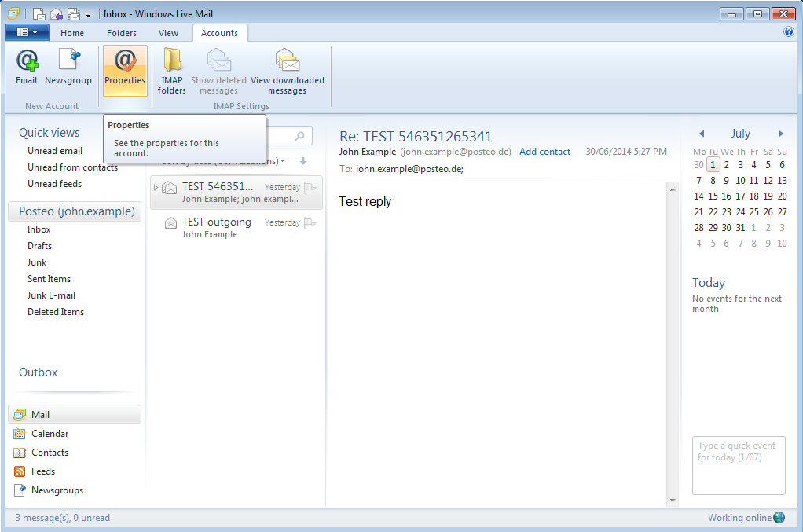
Task: Expand the TEST 546351 conversation
Action: [156, 186]
